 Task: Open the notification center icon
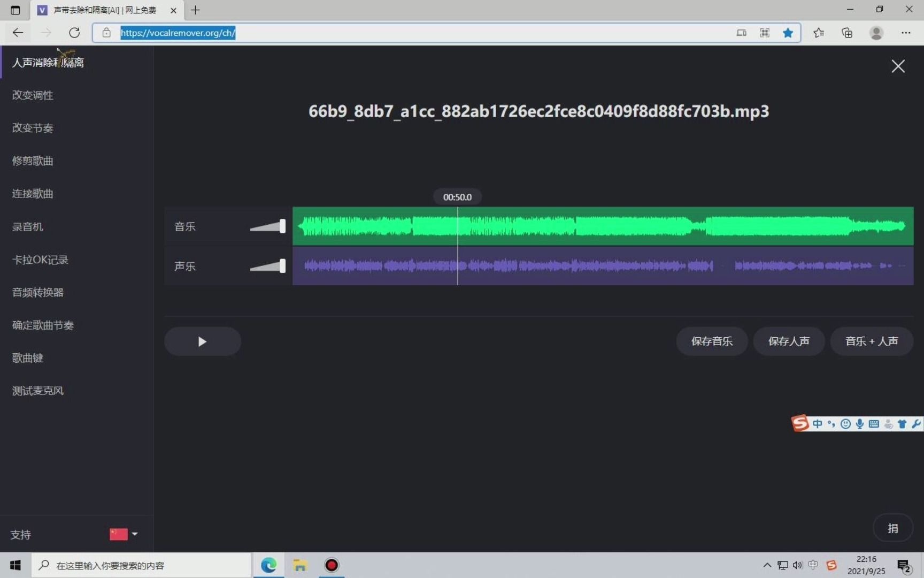[x=904, y=566]
